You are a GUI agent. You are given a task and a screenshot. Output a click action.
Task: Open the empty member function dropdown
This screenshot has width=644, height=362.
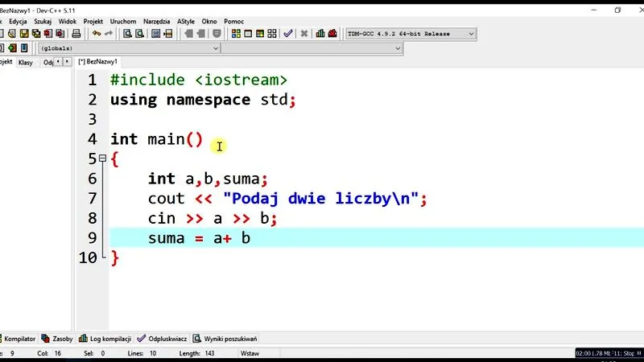pyautogui.click(x=312, y=48)
